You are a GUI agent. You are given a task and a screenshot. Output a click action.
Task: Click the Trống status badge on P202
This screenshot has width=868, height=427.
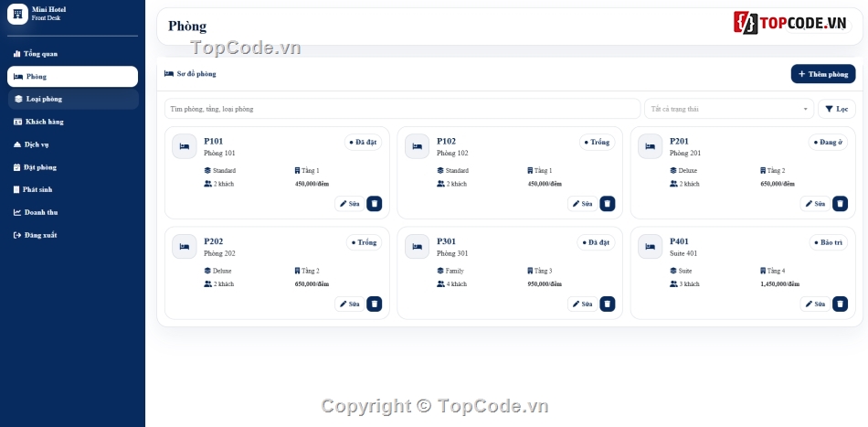pos(365,242)
